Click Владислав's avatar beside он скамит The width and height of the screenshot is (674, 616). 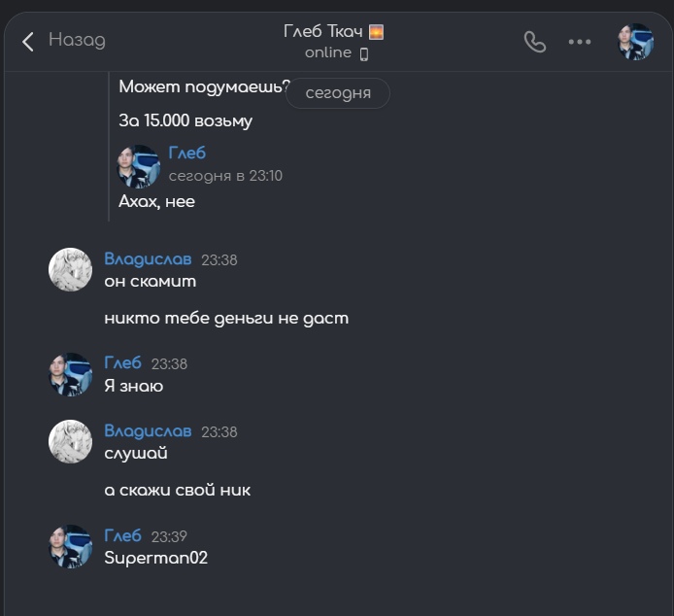[x=70, y=269]
